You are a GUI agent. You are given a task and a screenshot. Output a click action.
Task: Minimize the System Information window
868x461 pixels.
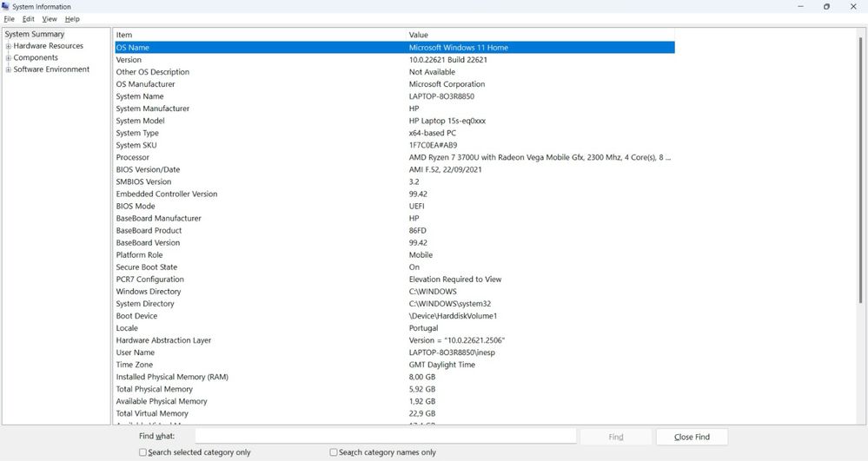coord(800,7)
